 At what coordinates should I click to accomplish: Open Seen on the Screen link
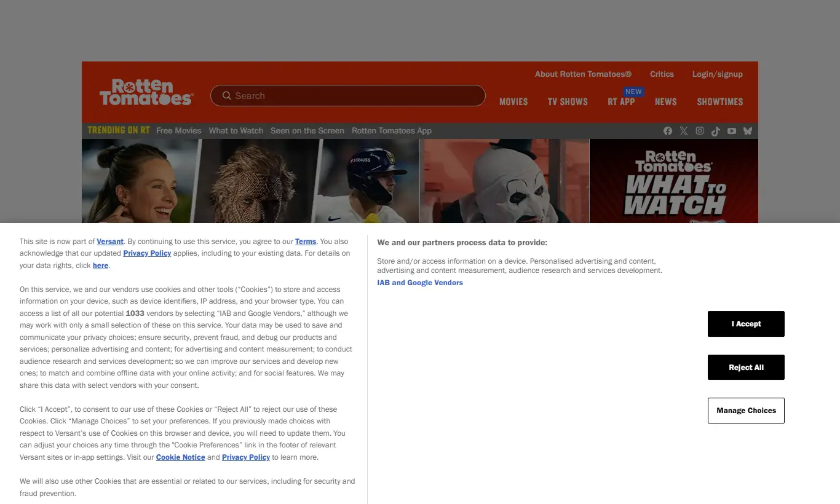point(307,131)
